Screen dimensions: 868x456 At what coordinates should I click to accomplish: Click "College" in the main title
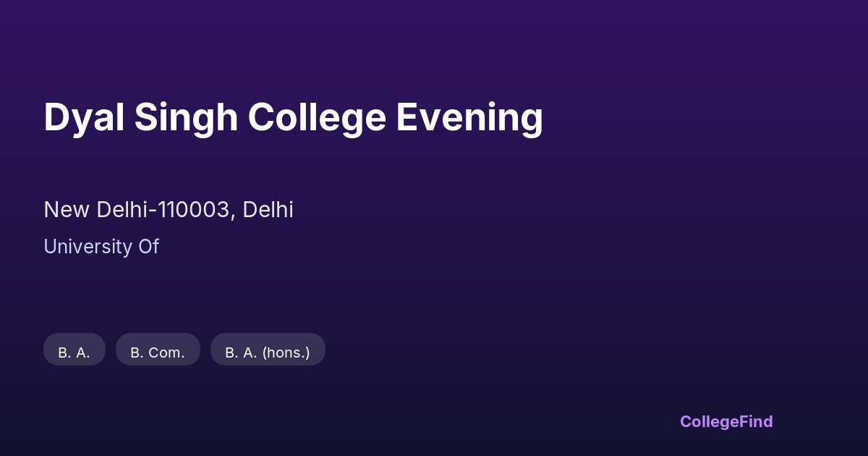317,117
